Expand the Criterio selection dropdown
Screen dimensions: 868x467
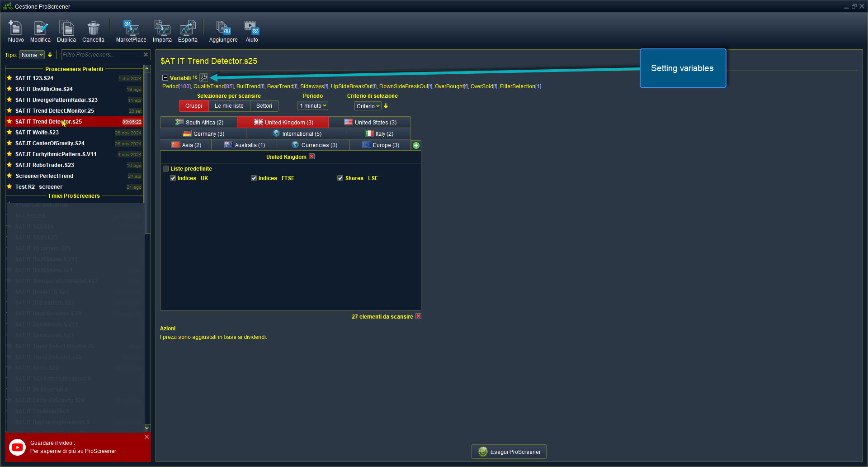[x=368, y=106]
